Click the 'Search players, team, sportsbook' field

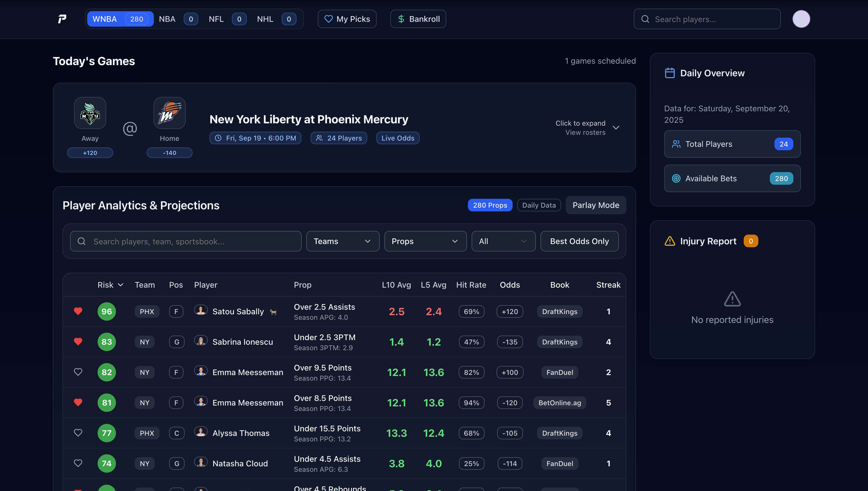(x=186, y=241)
